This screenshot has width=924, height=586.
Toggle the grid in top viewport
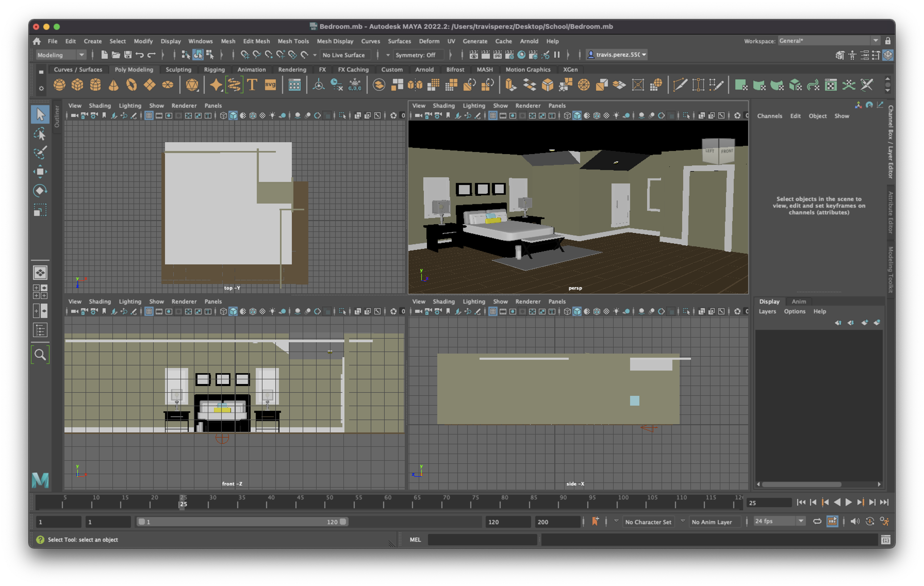pos(149,115)
